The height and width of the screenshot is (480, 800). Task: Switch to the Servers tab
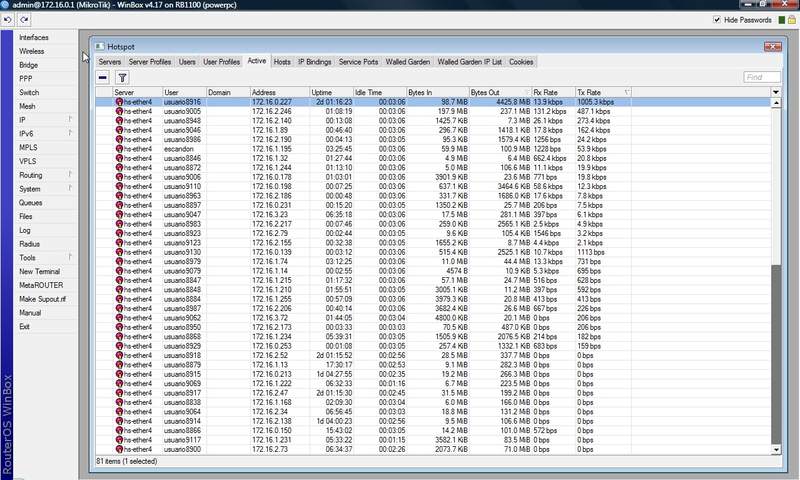tap(110, 62)
